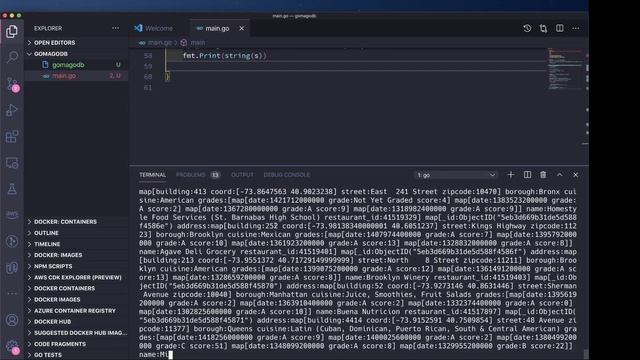The image size is (640, 360).
Task: Select the Output panel tab
Action: 242,175
